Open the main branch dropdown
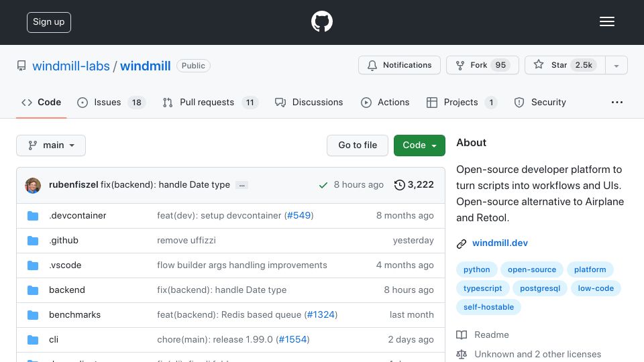 51,145
